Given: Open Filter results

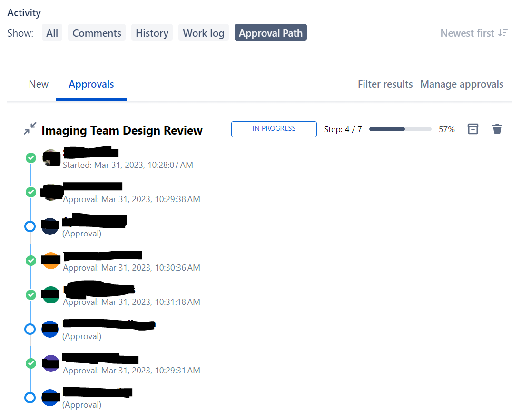Looking at the screenshot, I should [x=385, y=84].
